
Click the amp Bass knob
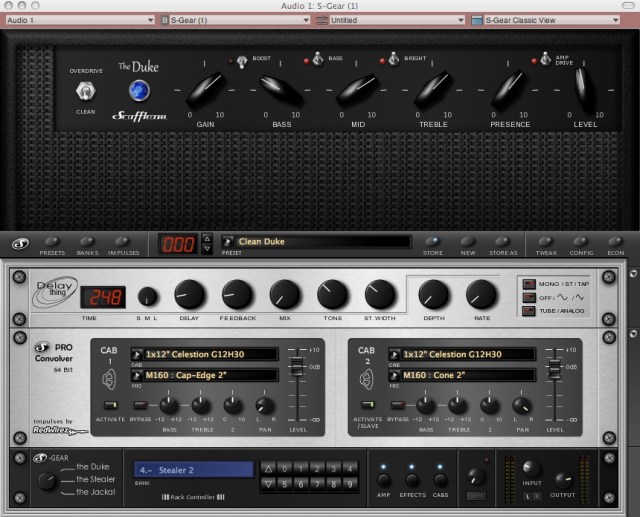pos(281,90)
